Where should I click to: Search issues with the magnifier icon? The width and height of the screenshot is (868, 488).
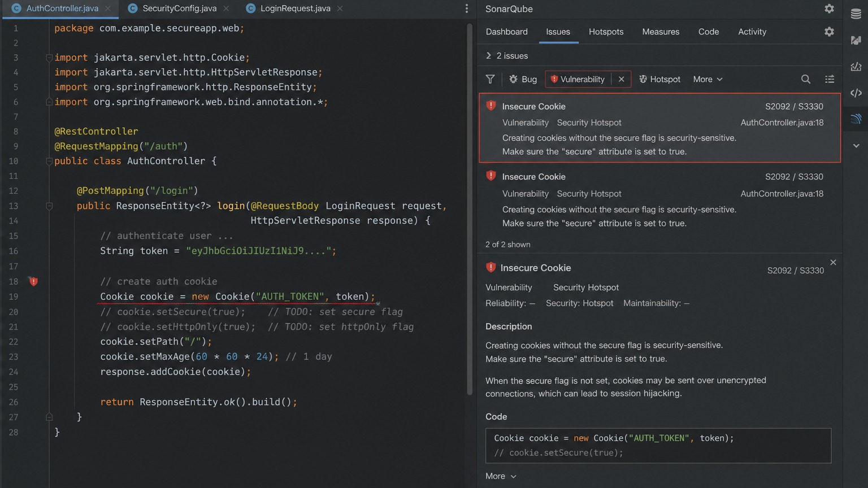pos(806,79)
